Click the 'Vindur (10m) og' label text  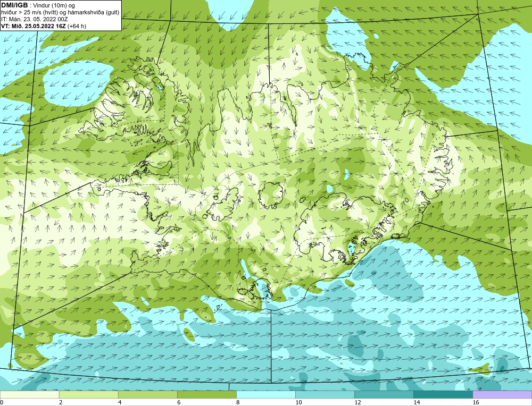click(x=55, y=6)
